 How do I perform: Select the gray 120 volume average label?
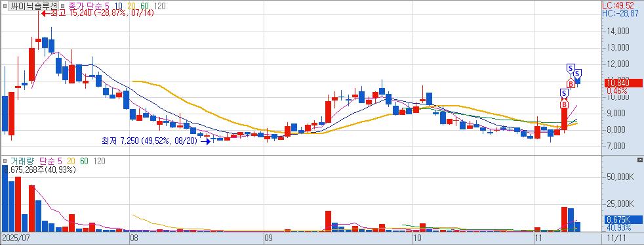tap(100, 161)
